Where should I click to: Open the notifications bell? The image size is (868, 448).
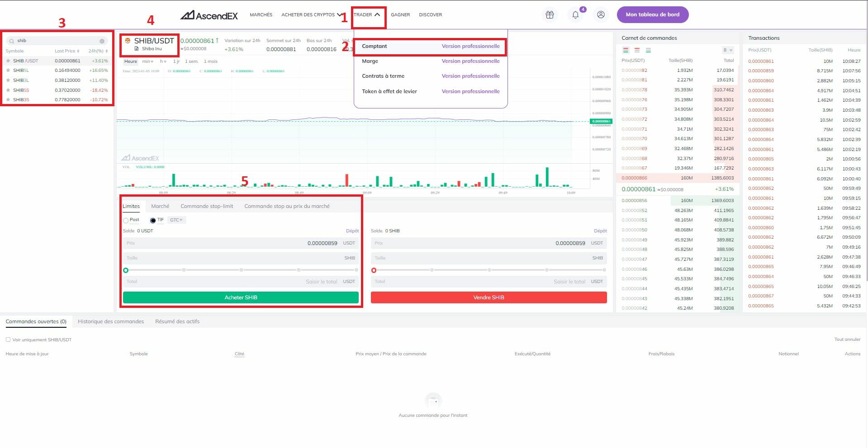(x=575, y=14)
